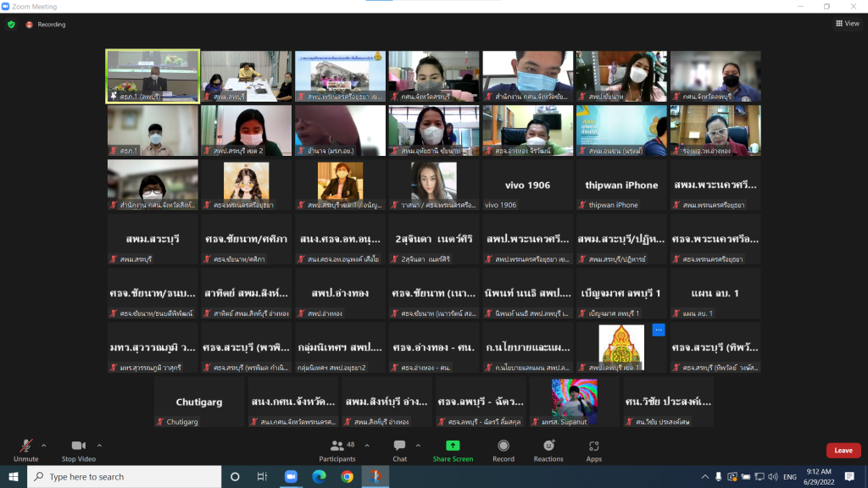Open Cortana circle icon on taskbar

235,476
